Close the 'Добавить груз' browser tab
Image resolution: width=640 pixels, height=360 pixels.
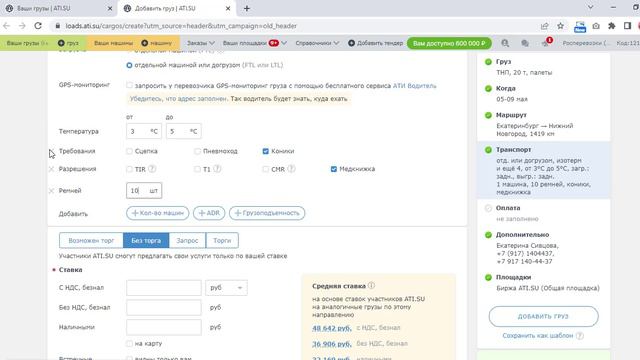228,8
